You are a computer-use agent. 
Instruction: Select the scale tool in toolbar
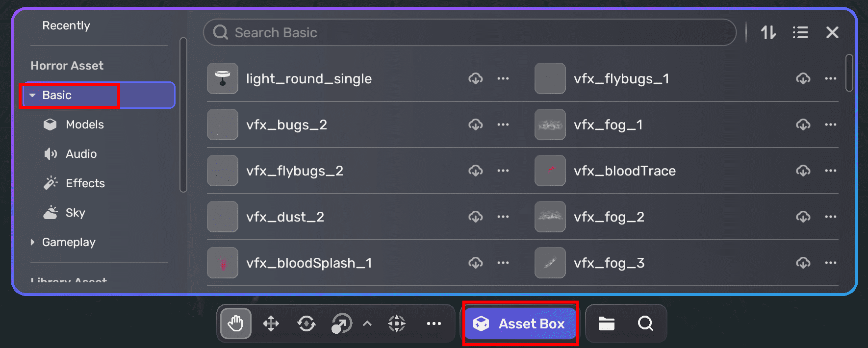[341, 323]
